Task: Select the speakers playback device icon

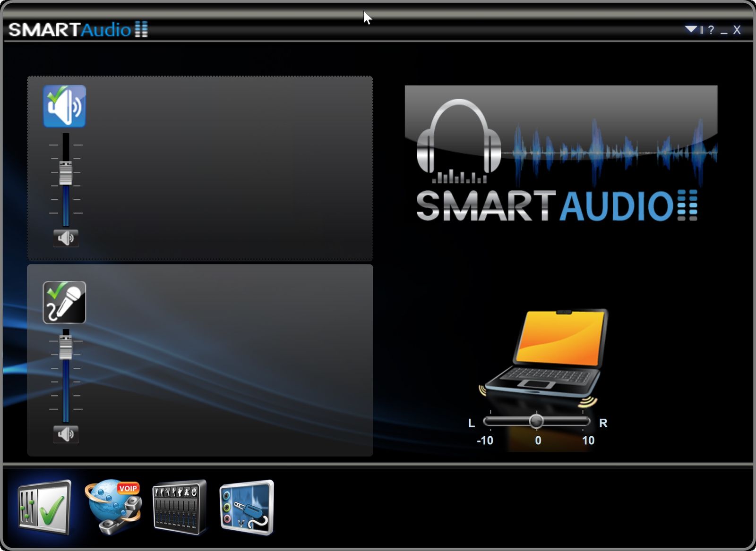Action: [64, 106]
